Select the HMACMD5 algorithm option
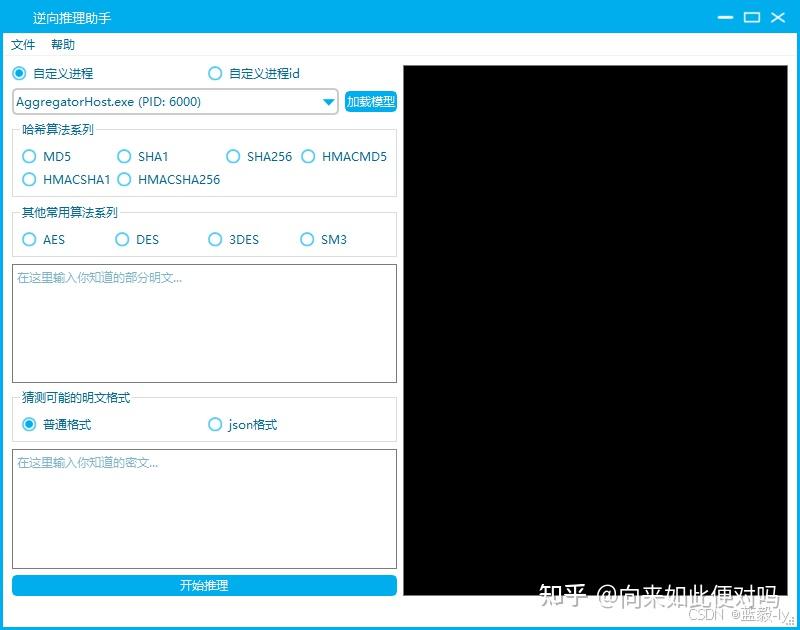Screen dimensions: 800x630 click(x=309, y=157)
